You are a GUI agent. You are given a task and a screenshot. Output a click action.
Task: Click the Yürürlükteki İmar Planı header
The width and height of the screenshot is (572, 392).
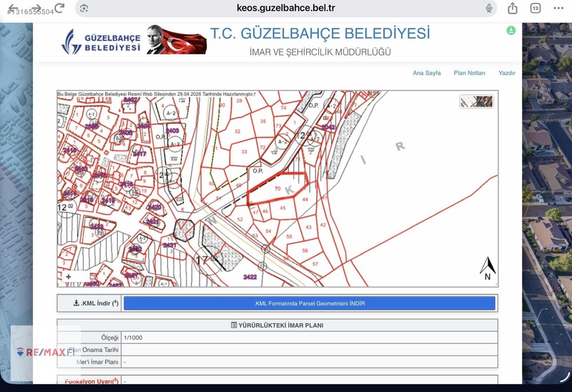(277, 325)
